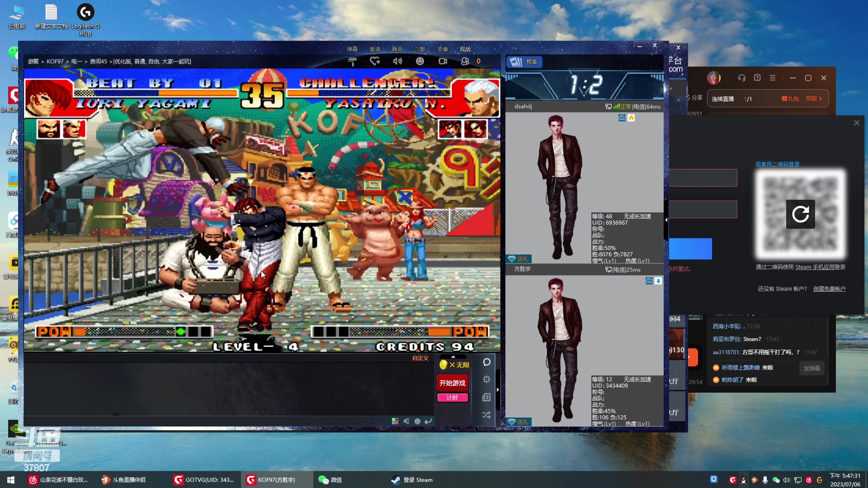Image resolution: width=868 pixels, height=488 pixels.
Task: Open the chat bubble icon in the side strip
Action: coord(487,362)
